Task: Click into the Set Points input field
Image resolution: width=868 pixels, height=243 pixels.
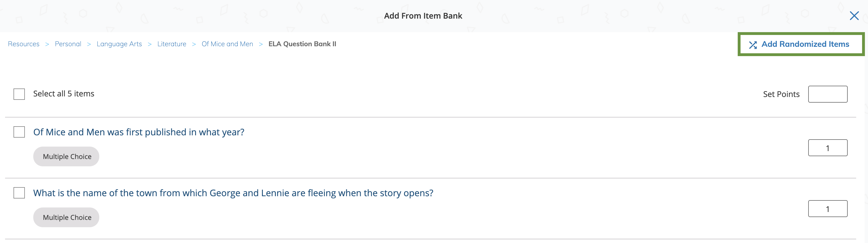Action: click(828, 94)
